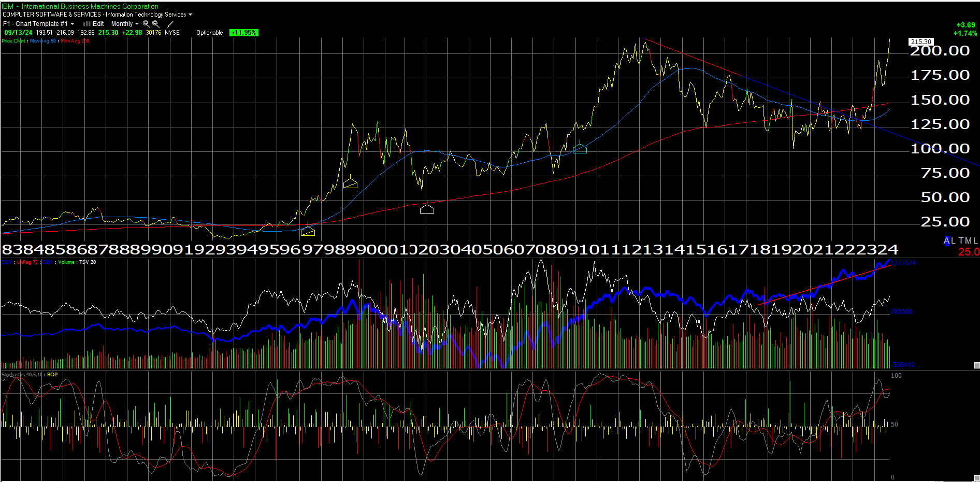Viewport: 980px width, 482px height.
Task: Select the T scaling mode letter
Action: tap(961, 240)
